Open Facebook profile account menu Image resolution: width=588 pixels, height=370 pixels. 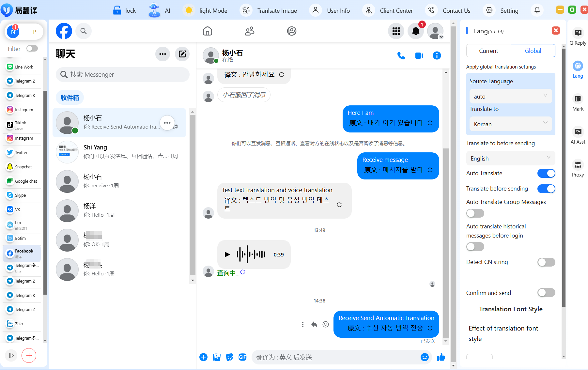pyautogui.click(x=435, y=31)
